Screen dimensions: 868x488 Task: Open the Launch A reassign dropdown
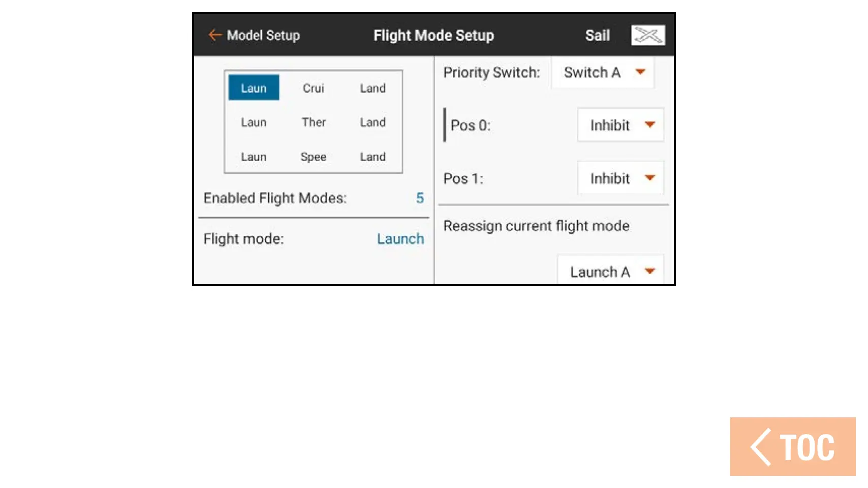649,271
